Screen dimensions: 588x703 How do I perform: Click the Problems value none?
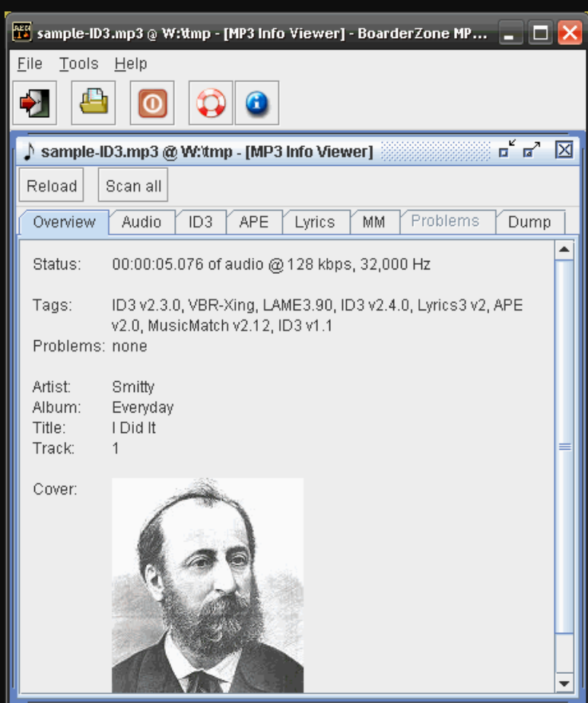(129, 346)
